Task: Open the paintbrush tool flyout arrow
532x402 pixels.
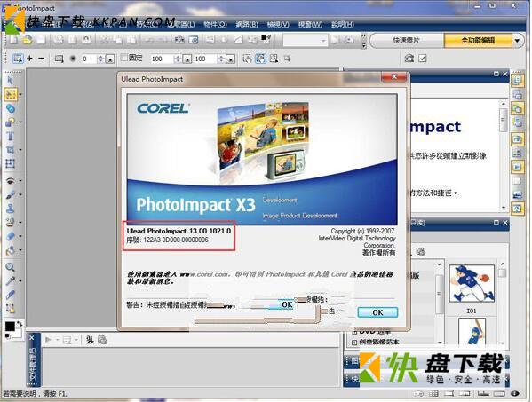Action: (20, 194)
